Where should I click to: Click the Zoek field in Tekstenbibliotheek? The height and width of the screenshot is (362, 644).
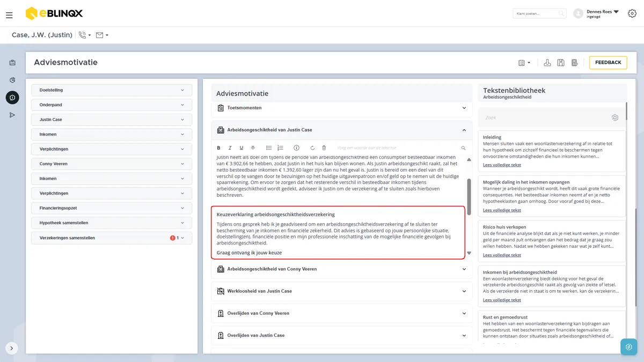[552, 117]
